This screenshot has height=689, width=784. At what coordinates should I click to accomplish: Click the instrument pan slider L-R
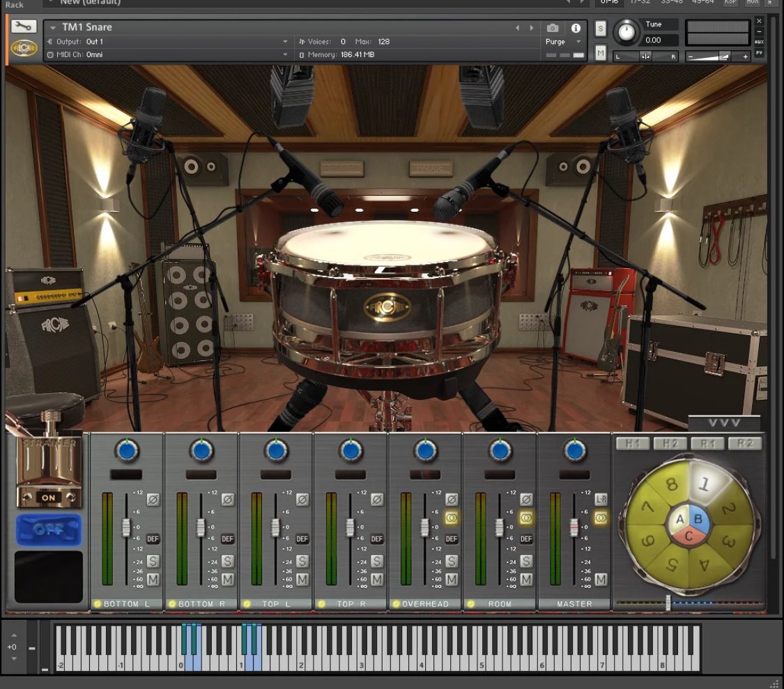pos(645,56)
